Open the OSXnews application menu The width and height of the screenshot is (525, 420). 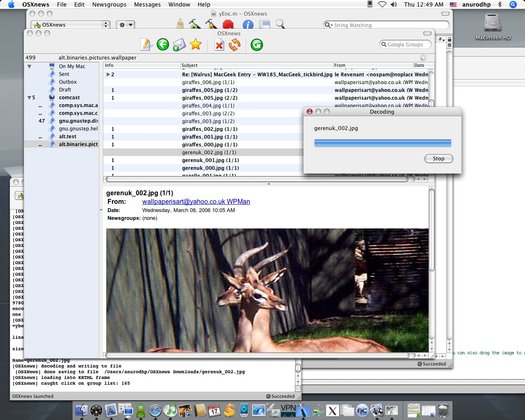[x=35, y=4]
